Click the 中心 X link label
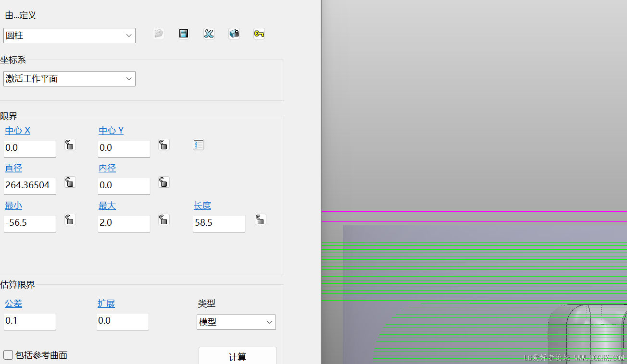Screen dimensions: 627x364 coord(18,131)
